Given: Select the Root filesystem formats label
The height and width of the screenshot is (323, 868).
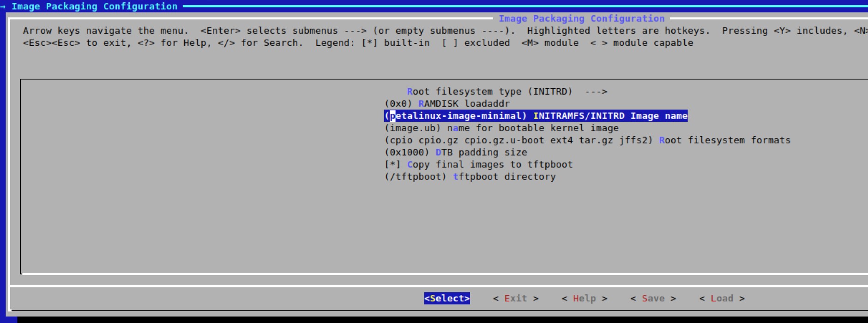Looking at the screenshot, I should tap(724, 140).
